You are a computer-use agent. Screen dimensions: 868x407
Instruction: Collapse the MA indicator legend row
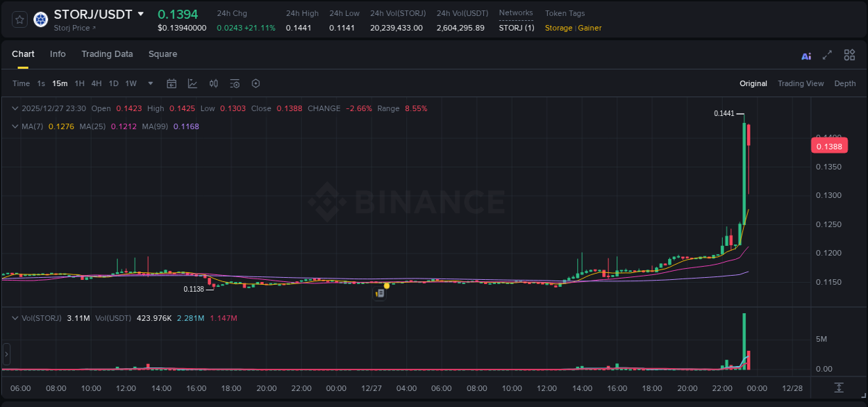coord(15,126)
